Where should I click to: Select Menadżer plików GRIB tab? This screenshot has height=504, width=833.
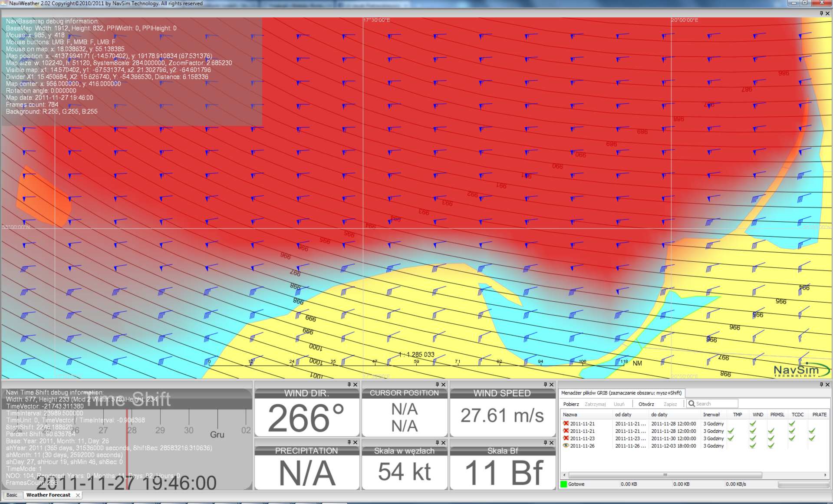point(621,393)
